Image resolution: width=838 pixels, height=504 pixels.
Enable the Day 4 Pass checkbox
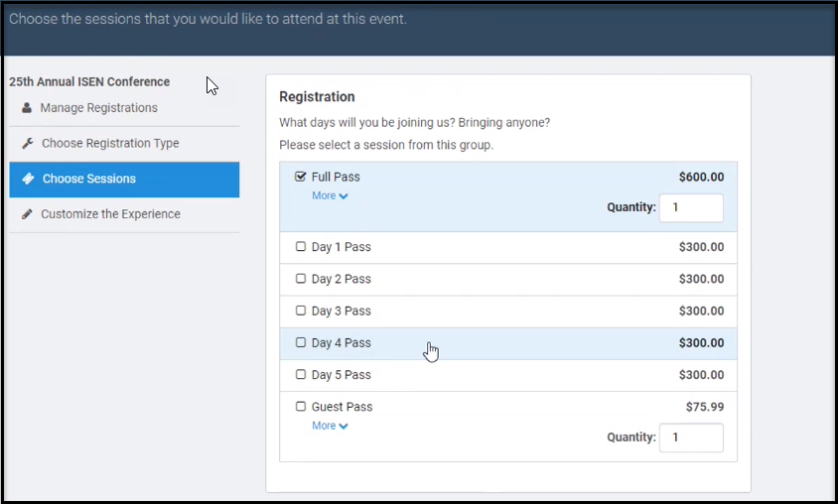coord(301,343)
